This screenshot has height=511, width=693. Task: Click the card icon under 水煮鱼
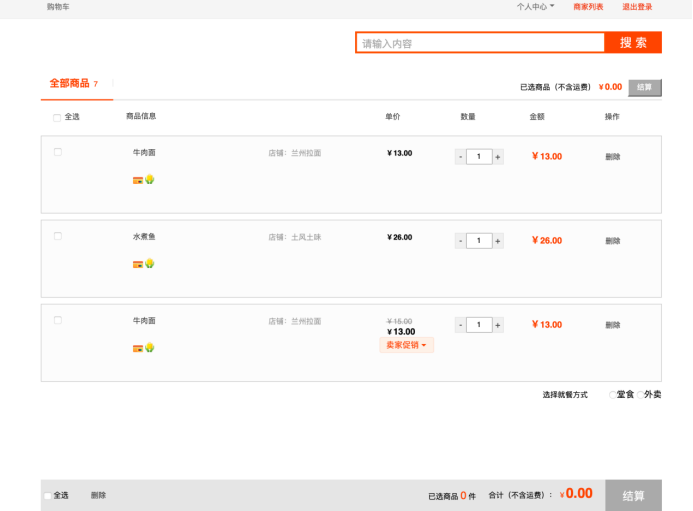(x=137, y=264)
